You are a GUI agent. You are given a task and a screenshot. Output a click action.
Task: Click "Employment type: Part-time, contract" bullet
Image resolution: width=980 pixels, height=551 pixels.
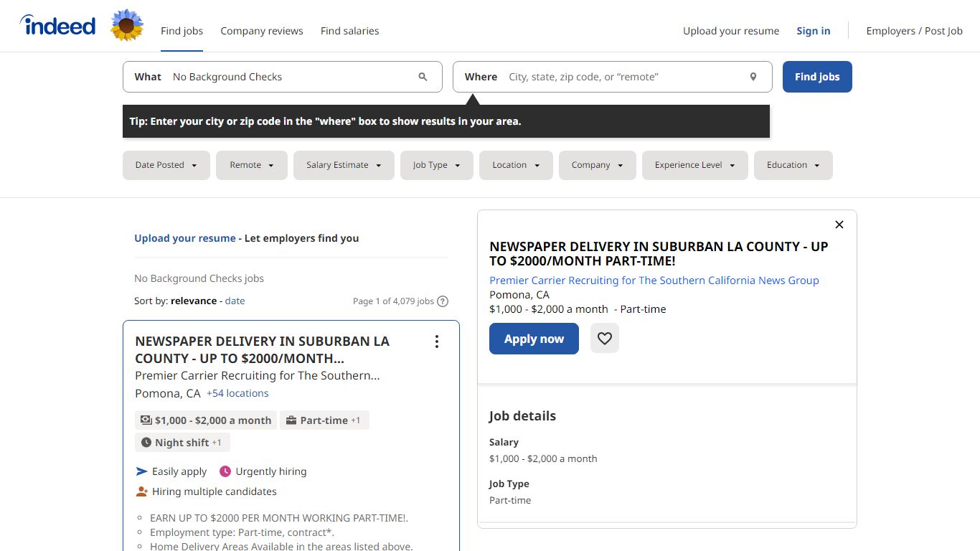(242, 532)
